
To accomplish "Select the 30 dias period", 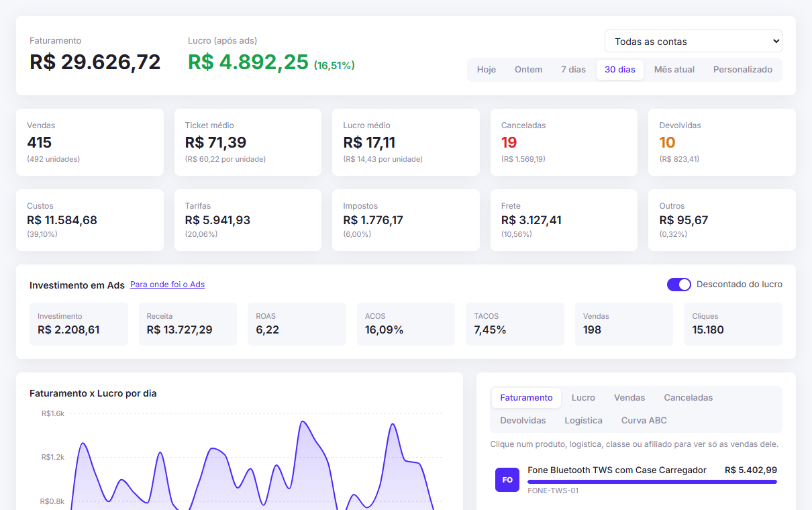I will pos(619,70).
